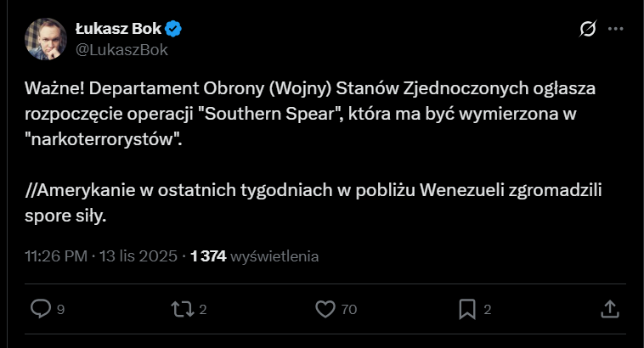The height and width of the screenshot is (348, 644).
Task: Repost with the retweet arrows icon
Action: coord(183,309)
